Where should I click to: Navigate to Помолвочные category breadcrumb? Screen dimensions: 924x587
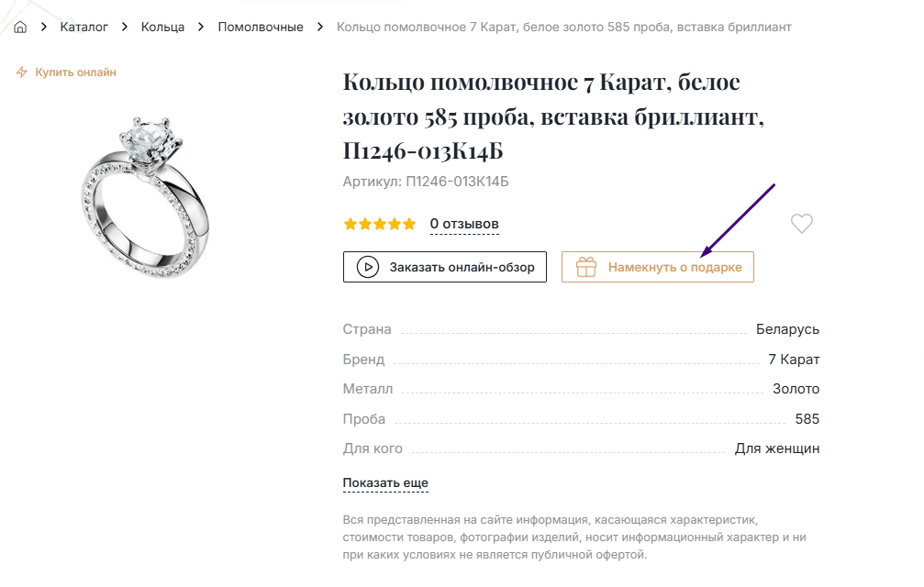click(261, 28)
